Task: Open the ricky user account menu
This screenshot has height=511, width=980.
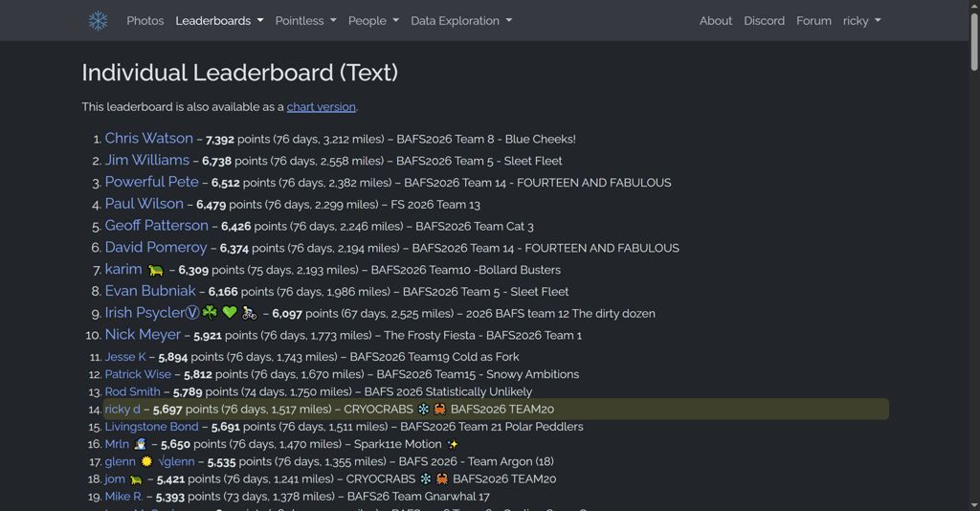Action: tap(861, 21)
